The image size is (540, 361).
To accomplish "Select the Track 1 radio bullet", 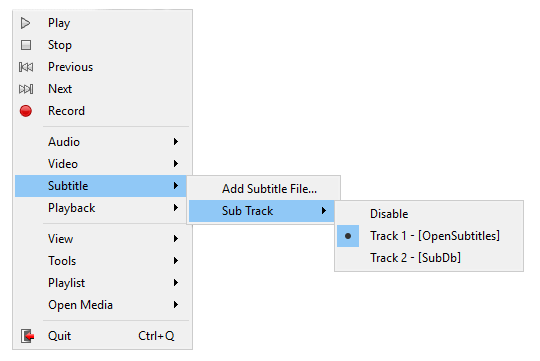I will [348, 236].
